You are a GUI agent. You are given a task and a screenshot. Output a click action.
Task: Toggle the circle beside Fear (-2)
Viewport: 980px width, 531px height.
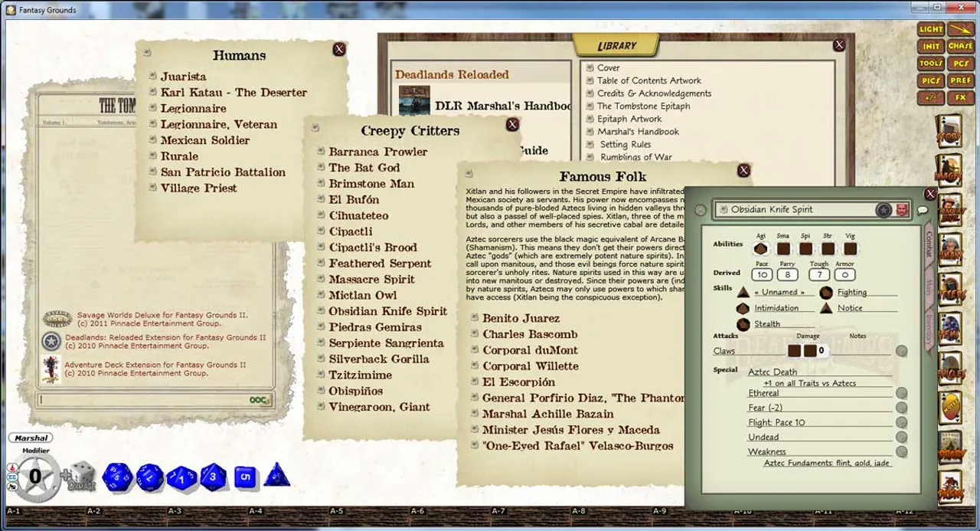pyautogui.click(x=902, y=408)
